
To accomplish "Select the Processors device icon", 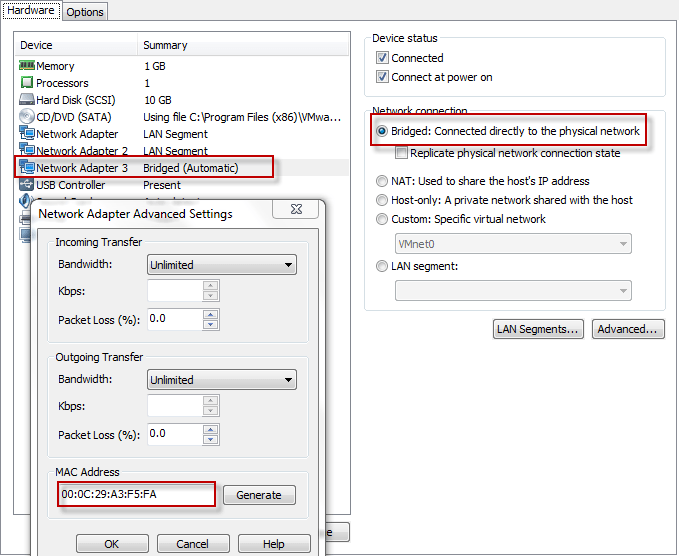I will click(x=27, y=83).
